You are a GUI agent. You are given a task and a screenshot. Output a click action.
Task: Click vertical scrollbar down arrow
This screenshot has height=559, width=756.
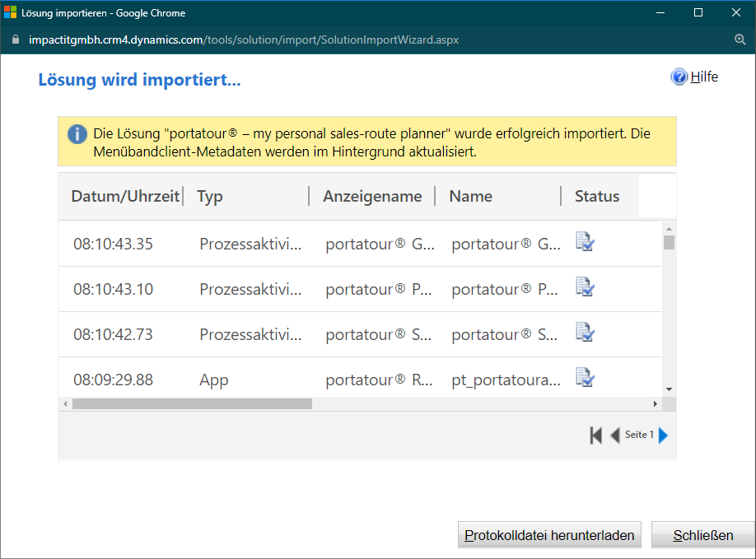tap(669, 389)
